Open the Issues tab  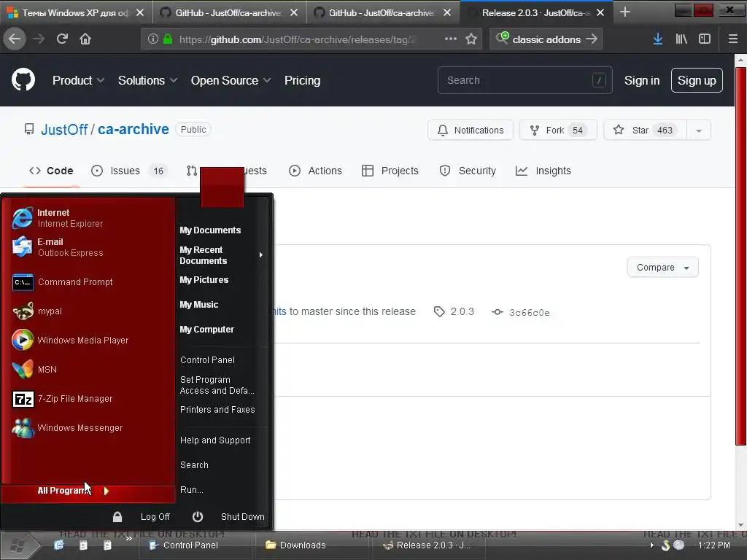tap(128, 171)
